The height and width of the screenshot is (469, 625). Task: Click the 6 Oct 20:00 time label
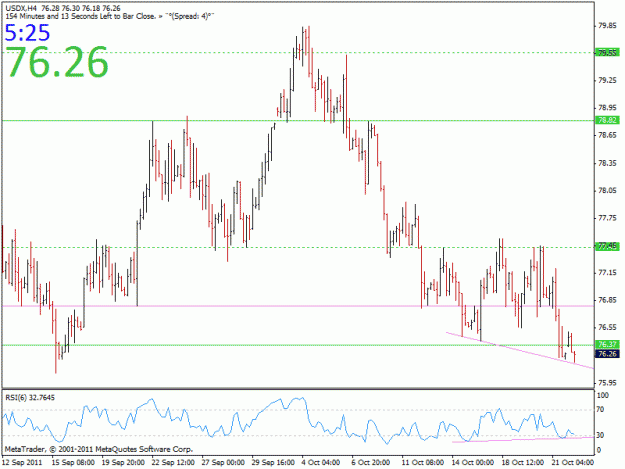click(371, 462)
